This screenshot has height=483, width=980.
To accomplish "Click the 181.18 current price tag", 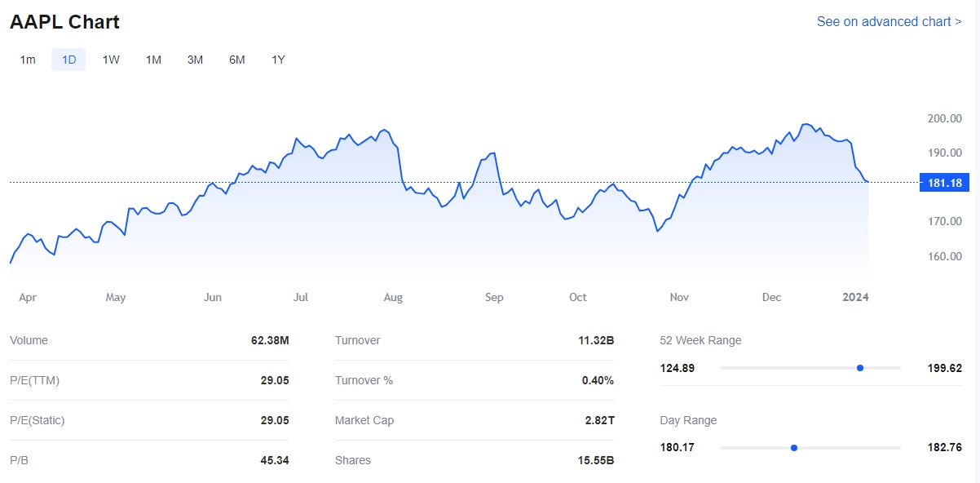I will point(944,183).
